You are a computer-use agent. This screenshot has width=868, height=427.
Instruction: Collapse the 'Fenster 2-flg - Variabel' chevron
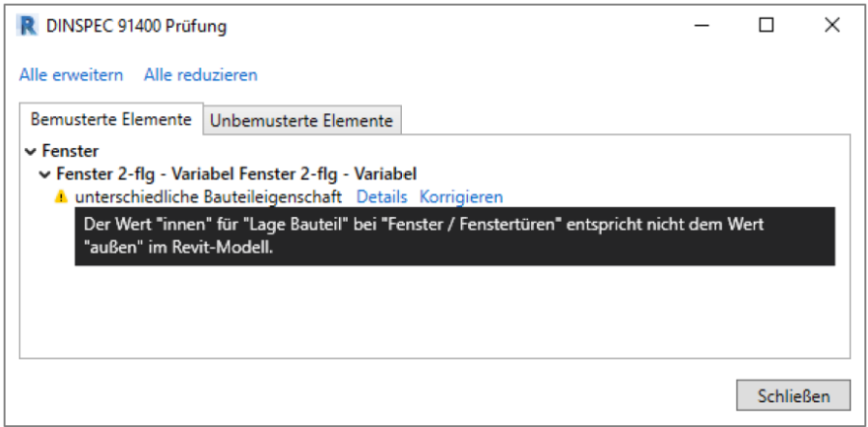point(44,175)
